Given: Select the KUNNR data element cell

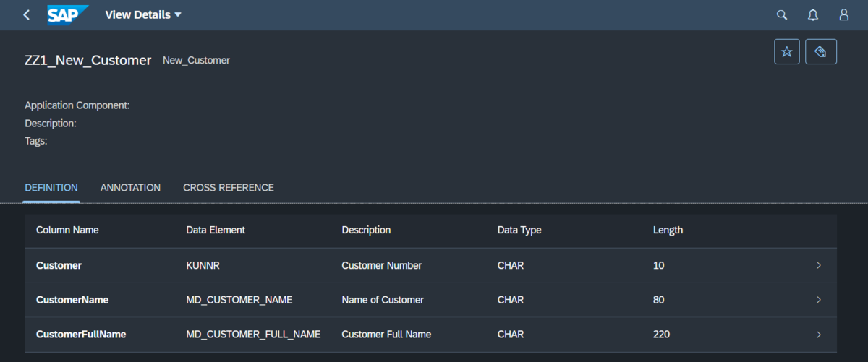Looking at the screenshot, I should pos(203,265).
